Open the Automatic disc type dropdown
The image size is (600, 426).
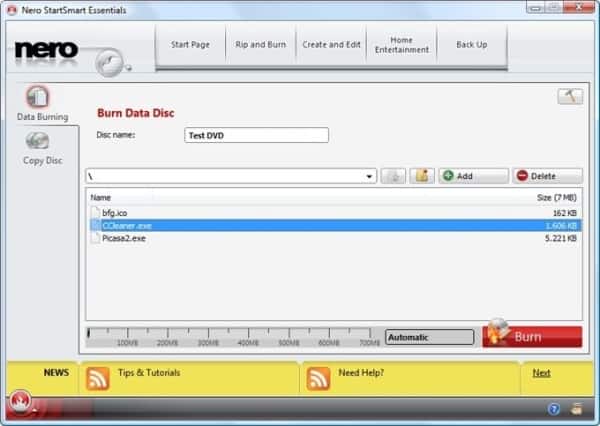coord(429,337)
